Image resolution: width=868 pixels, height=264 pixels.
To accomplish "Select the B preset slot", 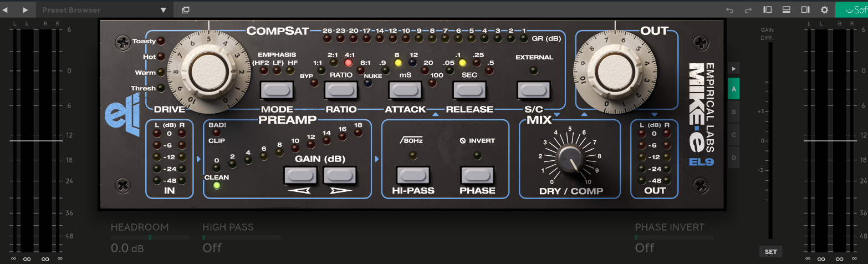I will (x=734, y=111).
